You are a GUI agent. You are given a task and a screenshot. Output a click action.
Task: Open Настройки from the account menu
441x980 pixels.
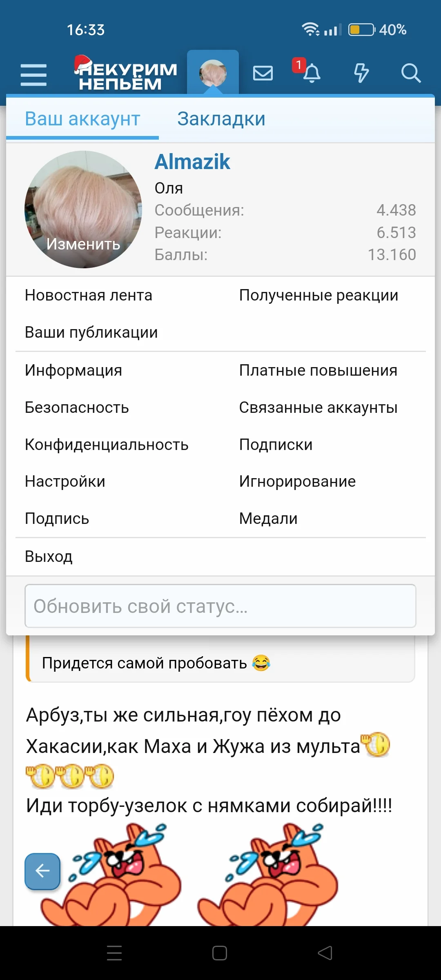click(65, 481)
